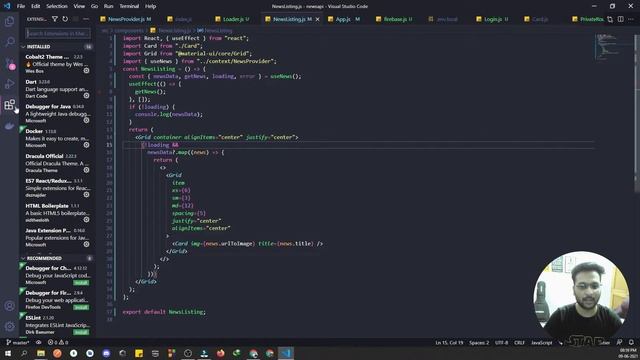The width and height of the screenshot is (640, 360).
Task: Switch to the Login.js tab
Action: coord(496,19)
